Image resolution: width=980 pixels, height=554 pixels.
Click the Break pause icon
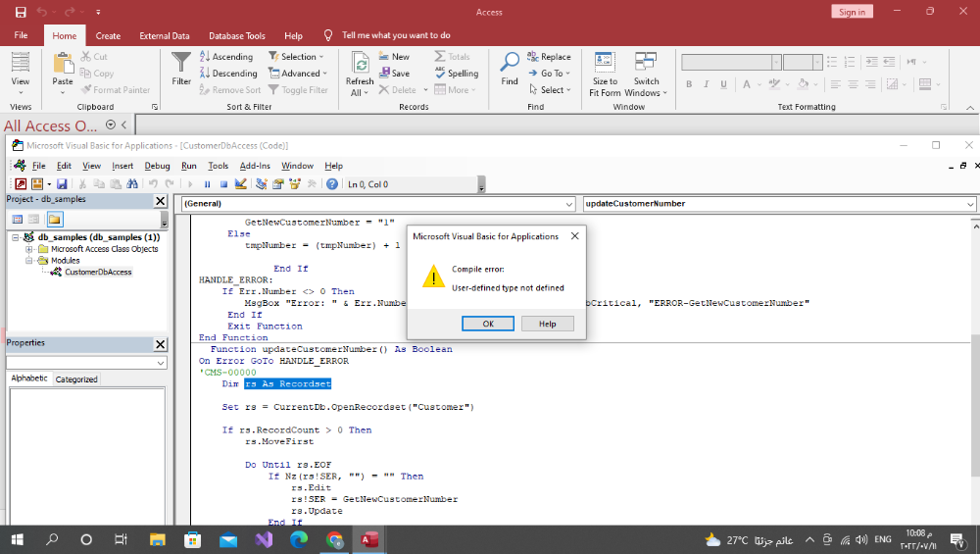207,183
